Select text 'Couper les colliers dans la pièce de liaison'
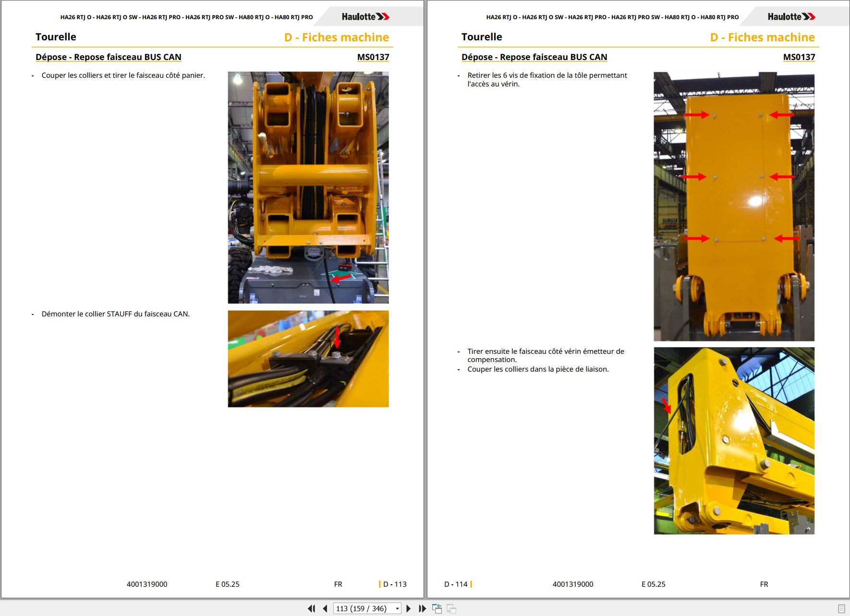 point(538,369)
